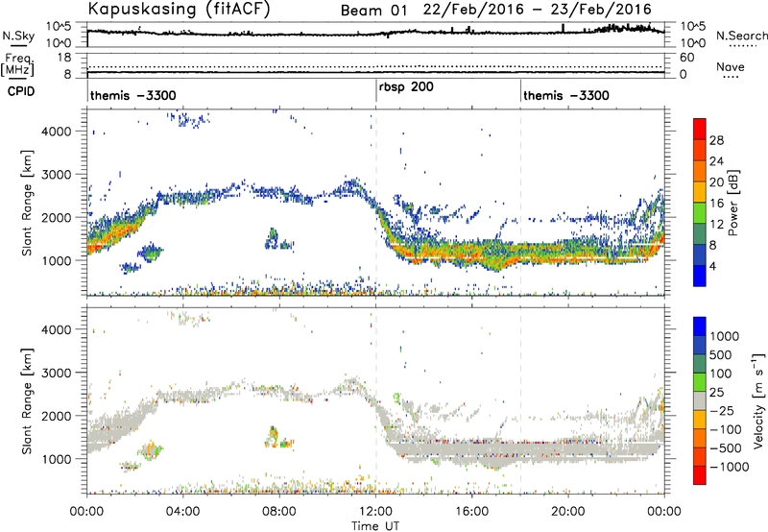768x532 pixels.
Task: Click the N.Sky legend label
Action: pos(18,36)
